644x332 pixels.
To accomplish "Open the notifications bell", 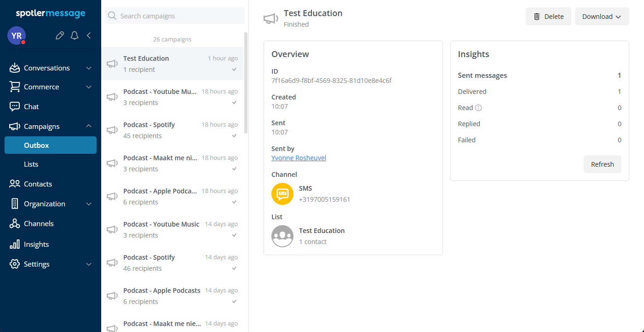I will 75,35.
